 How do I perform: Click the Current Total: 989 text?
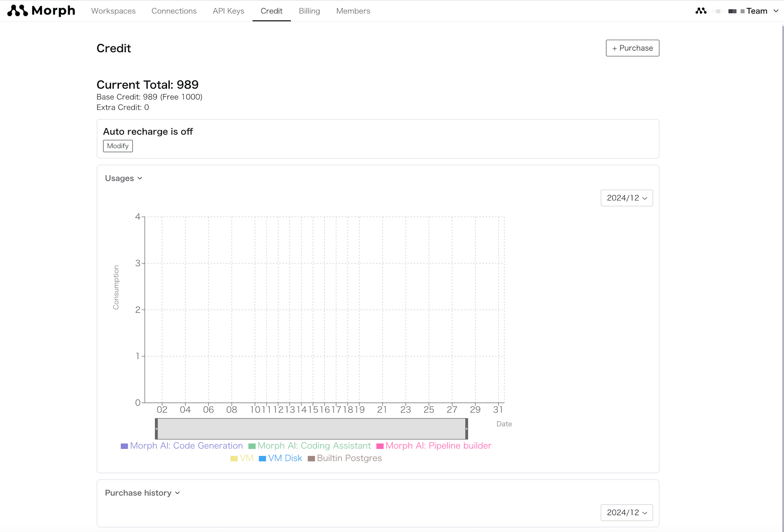[x=147, y=85]
